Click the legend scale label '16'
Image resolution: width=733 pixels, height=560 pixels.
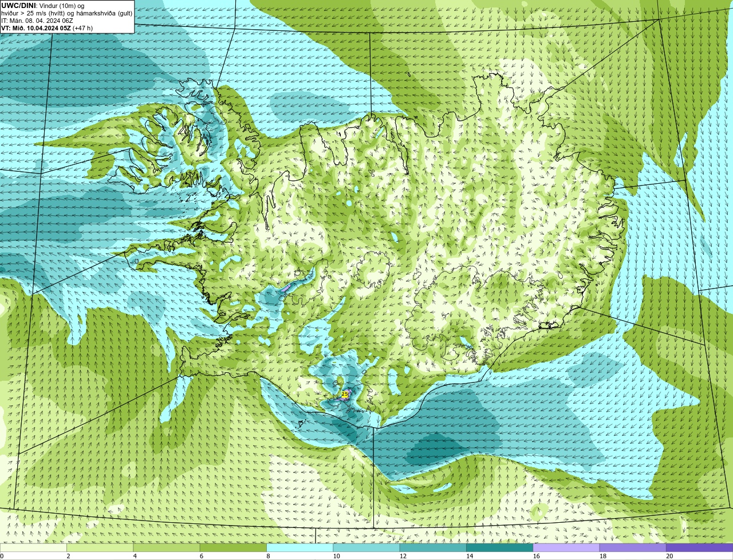click(536, 556)
